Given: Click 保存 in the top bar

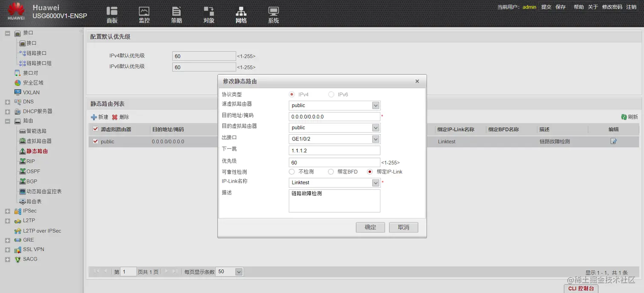Looking at the screenshot, I should pos(561,7).
